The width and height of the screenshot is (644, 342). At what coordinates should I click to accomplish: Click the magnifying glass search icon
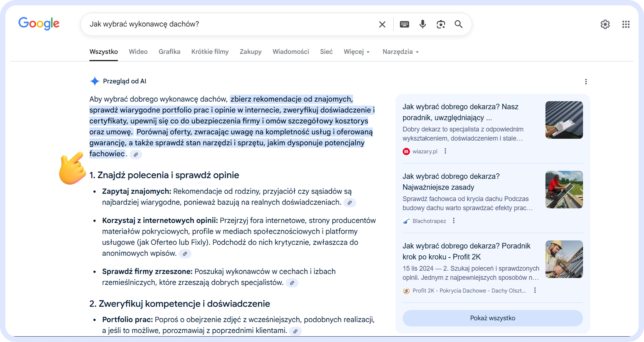coord(459,24)
